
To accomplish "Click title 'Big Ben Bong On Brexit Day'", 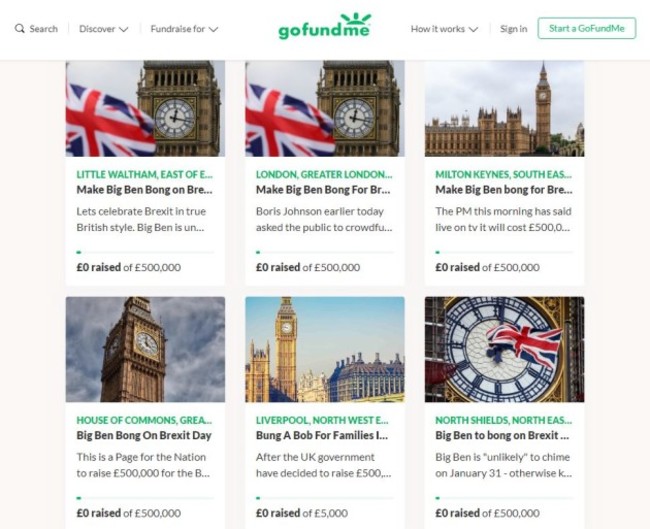I will [x=144, y=435].
